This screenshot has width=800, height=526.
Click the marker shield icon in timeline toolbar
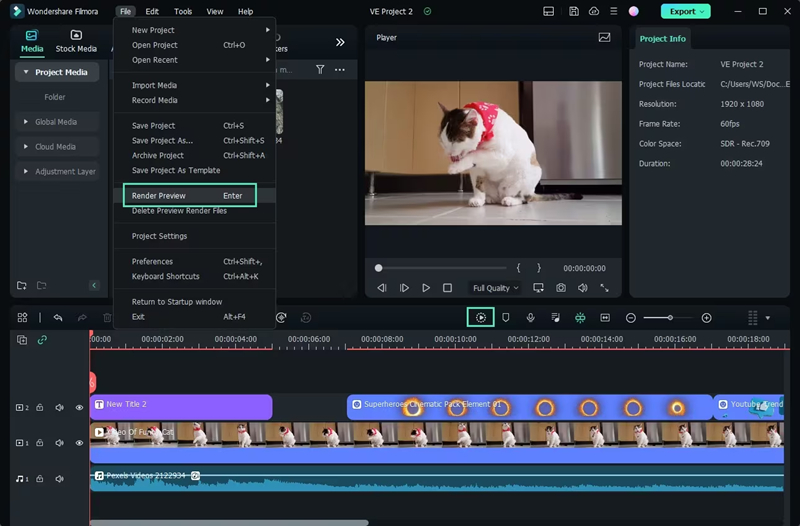pyautogui.click(x=506, y=318)
